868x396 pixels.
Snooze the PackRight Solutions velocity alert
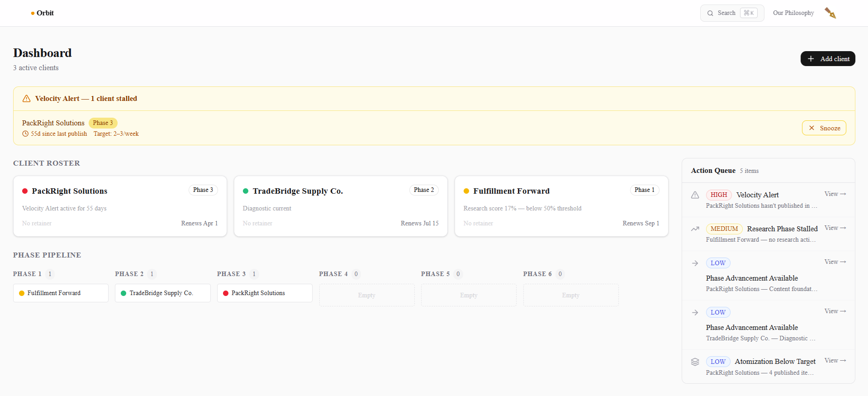[x=824, y=128]
